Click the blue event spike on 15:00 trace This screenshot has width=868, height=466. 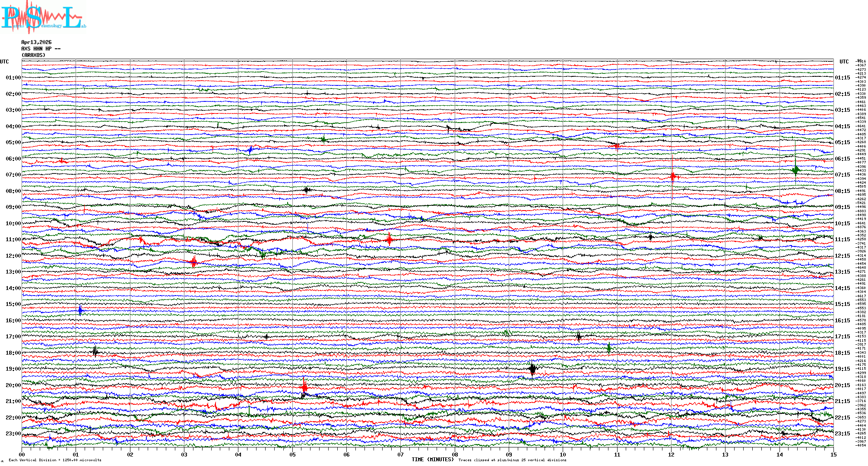click(80, 310)
